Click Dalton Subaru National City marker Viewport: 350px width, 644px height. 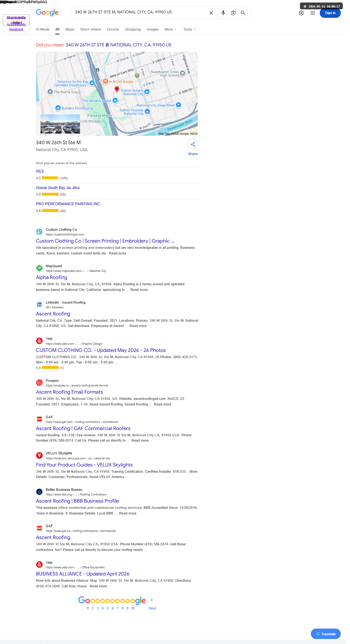[147, 92]
